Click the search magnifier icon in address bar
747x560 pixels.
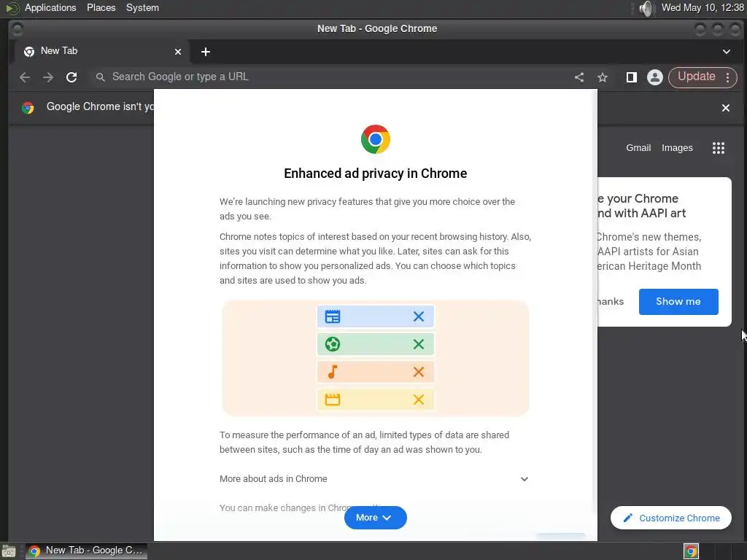100,77
